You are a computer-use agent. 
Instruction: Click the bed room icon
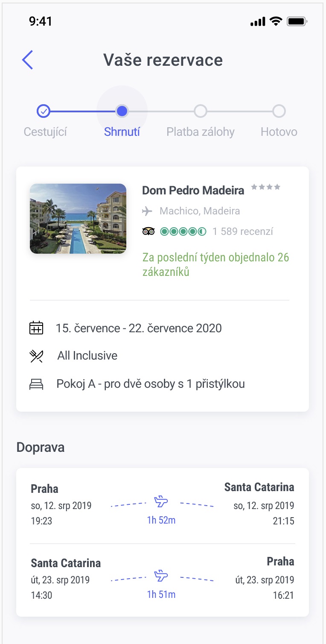tap(36, 384)
